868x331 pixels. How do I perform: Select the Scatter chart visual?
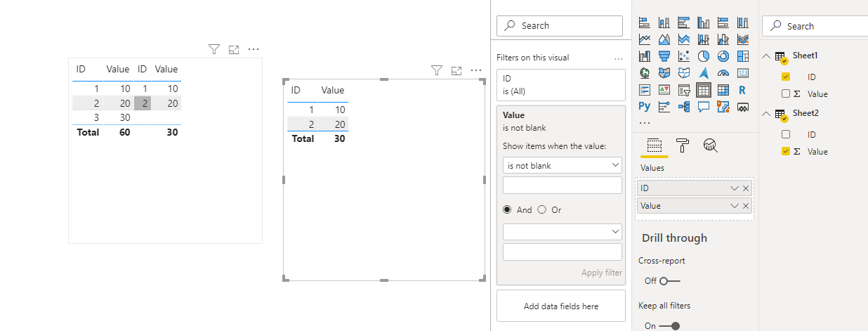tap(684, 56)
